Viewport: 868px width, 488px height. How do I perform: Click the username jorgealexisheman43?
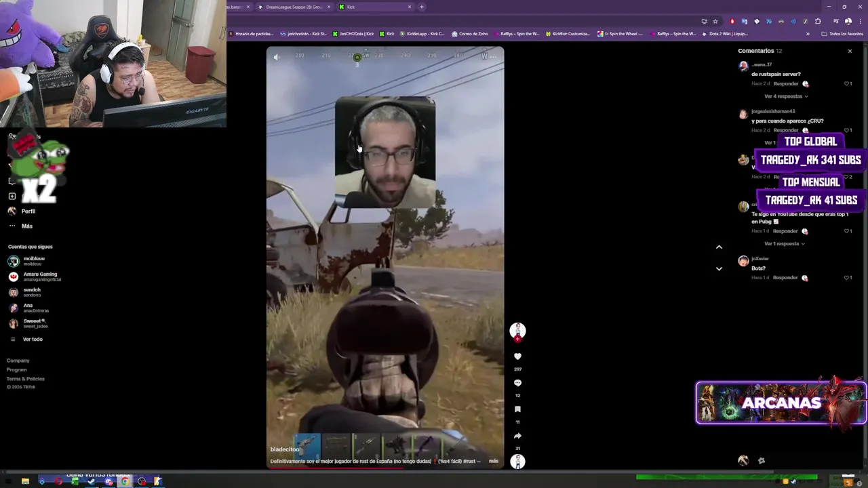773,111
